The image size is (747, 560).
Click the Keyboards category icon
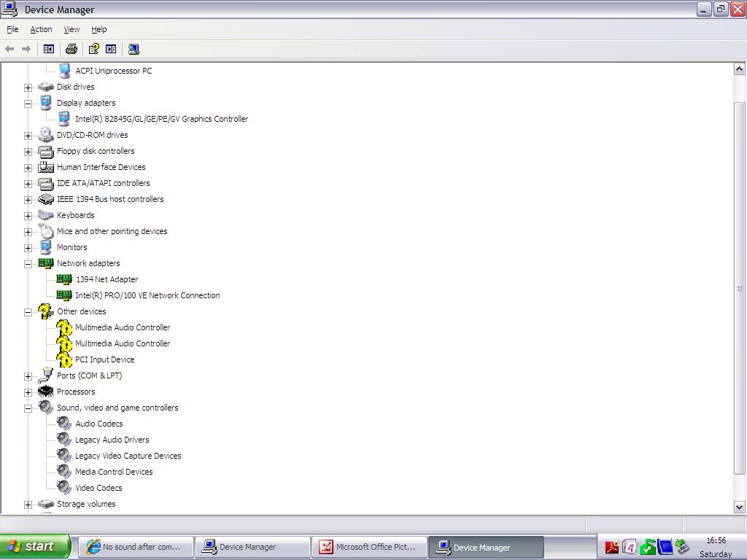tap(46, 215)
